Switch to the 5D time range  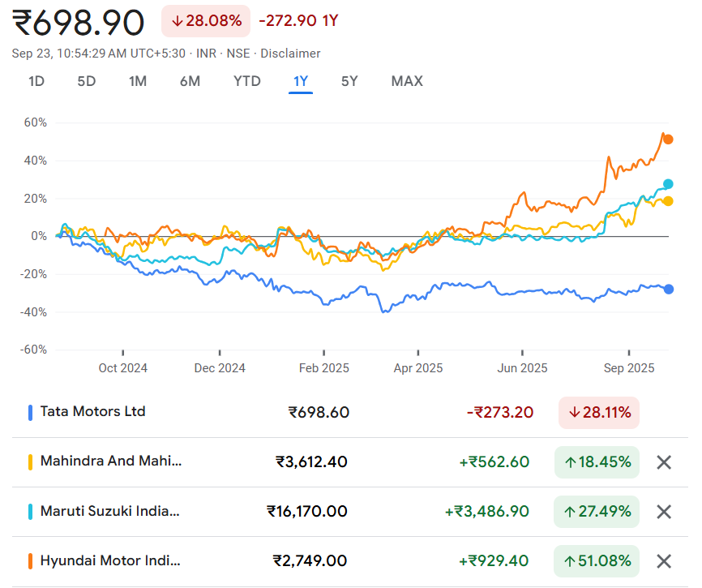click(87, 81)
